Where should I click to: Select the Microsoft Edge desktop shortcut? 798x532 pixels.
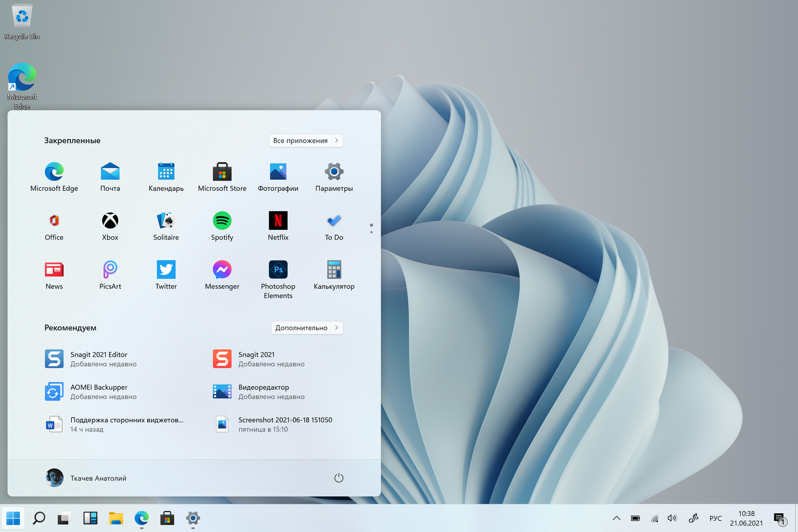click(22, 86)
